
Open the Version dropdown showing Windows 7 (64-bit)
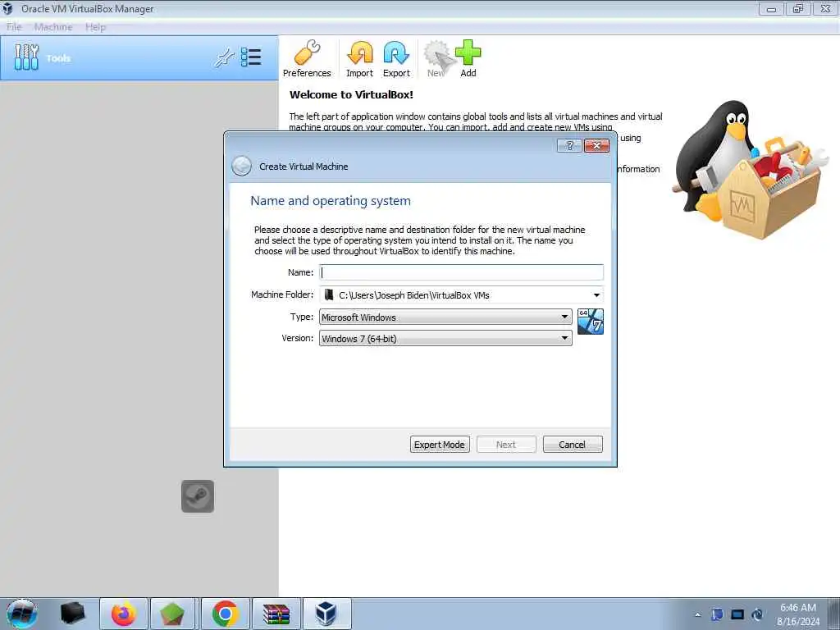click(445, 338)
